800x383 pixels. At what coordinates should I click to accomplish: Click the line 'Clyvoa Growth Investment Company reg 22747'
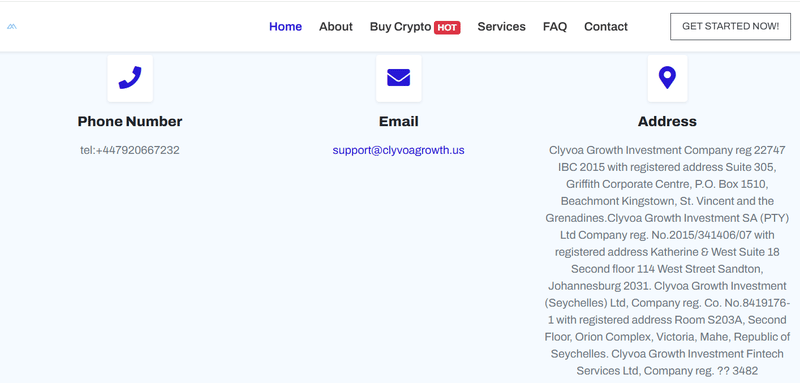pyautogui.click(x=667, y=150)
